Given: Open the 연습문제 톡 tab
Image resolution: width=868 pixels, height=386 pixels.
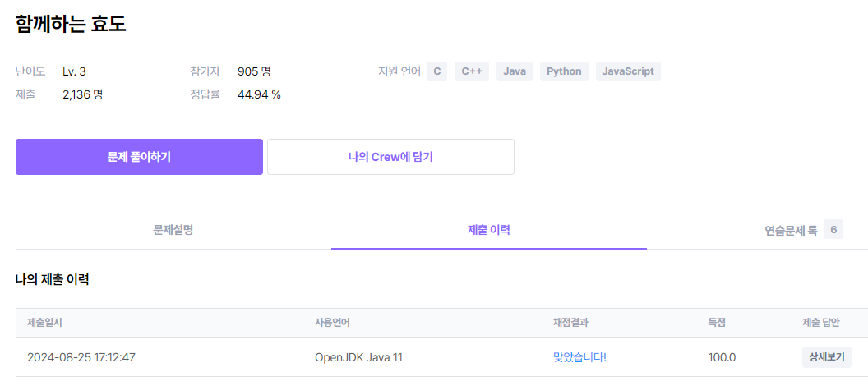Looking at the screenshot, I should pos(791,231).
